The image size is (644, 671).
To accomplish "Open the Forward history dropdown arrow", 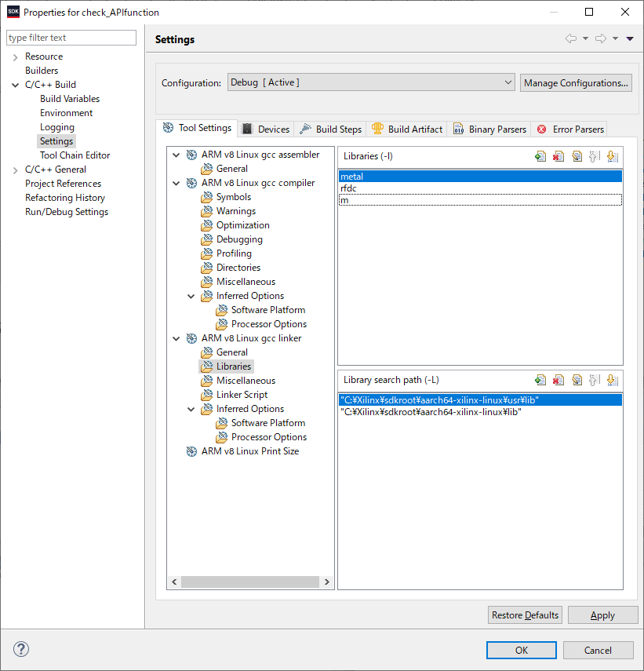I will coord(615,38).
